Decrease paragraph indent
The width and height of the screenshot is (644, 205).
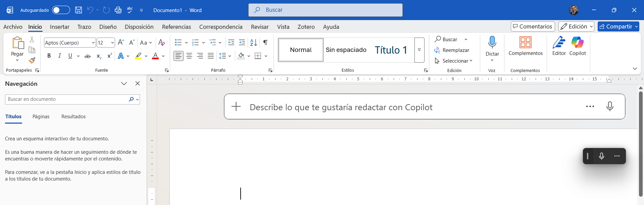click(x=231, y=43)
